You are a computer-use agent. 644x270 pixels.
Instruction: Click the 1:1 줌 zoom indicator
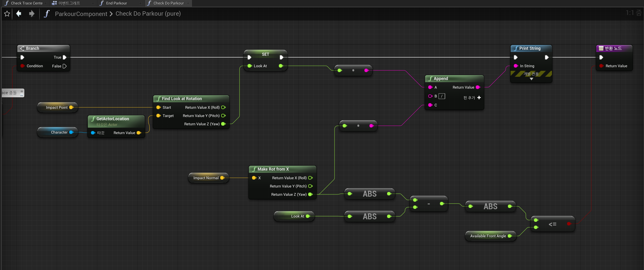point(634,13)
